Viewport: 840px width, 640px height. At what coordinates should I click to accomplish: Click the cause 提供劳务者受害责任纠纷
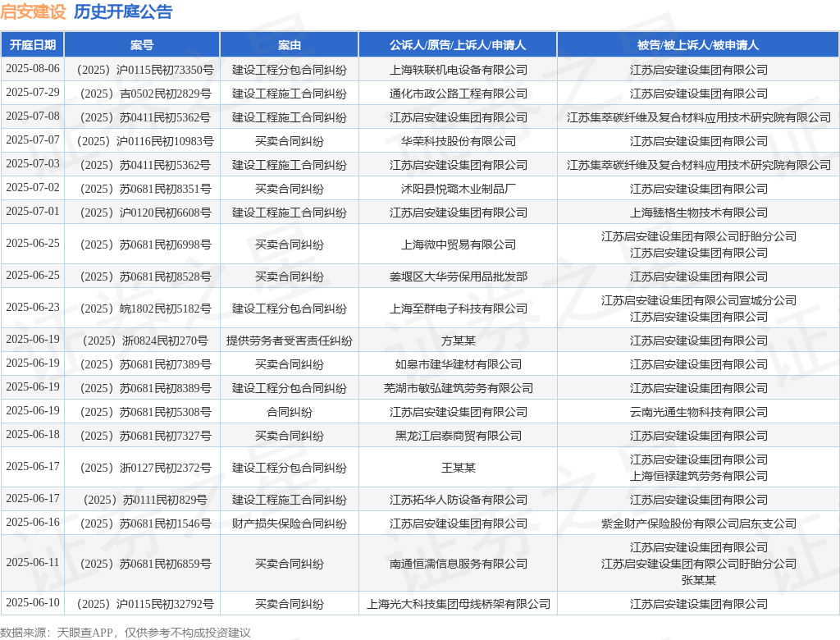click(x=290, y=341)
